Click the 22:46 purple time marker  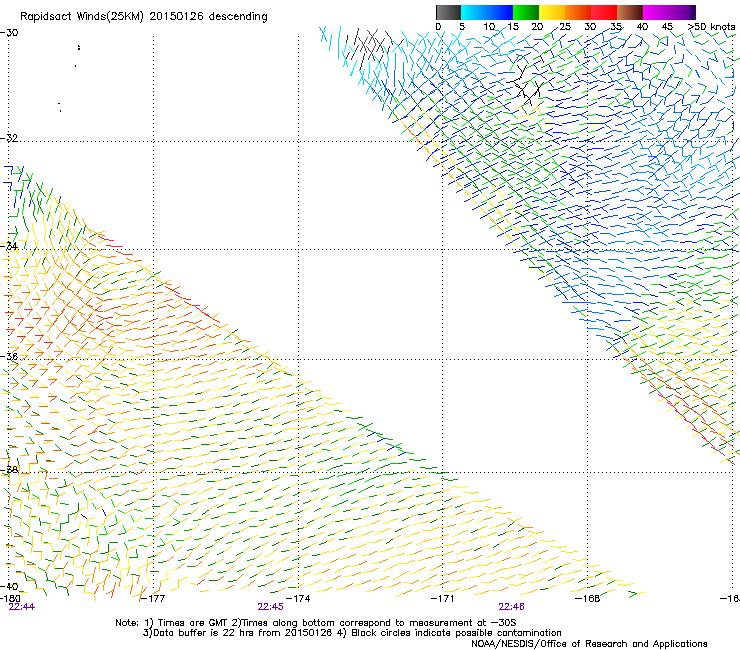coord(512,607)
